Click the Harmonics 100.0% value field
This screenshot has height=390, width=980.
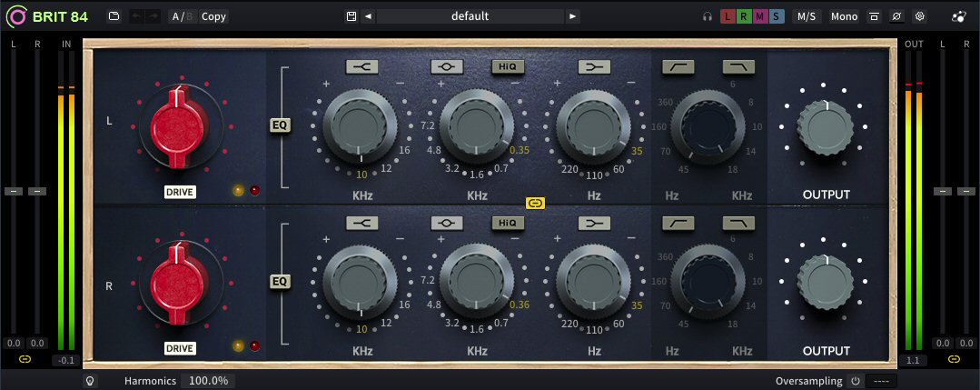[x=208, y=381]
